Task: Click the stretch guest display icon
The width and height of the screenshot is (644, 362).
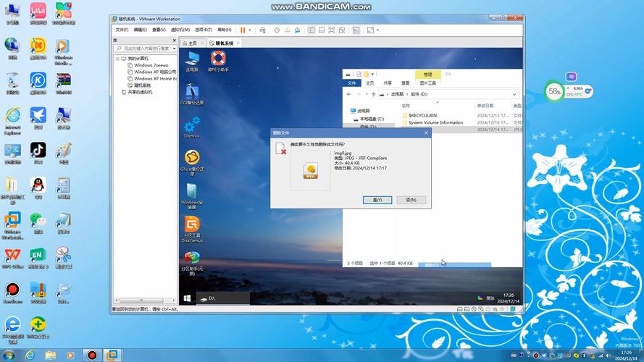Action: pos(370,30)
